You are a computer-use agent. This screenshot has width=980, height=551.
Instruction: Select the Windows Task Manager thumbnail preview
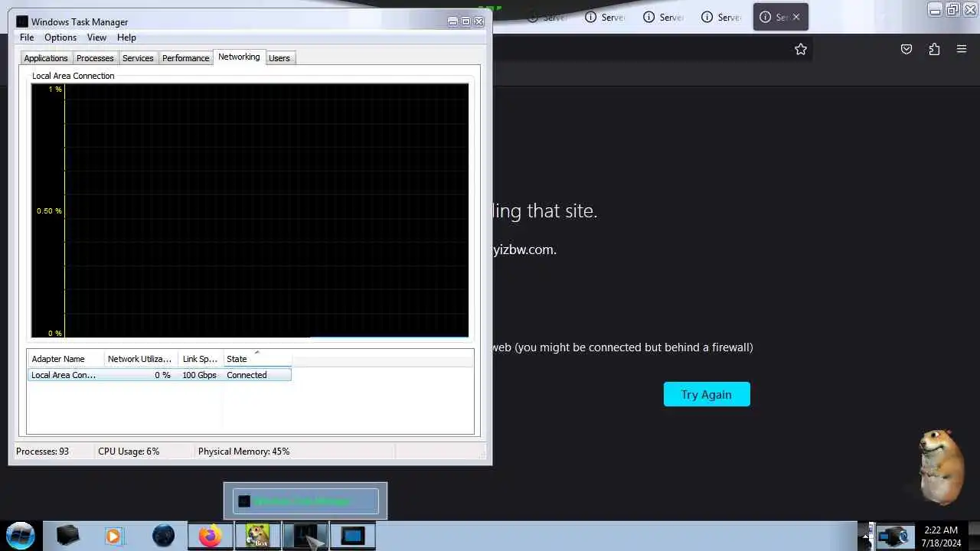pos(305,501)
